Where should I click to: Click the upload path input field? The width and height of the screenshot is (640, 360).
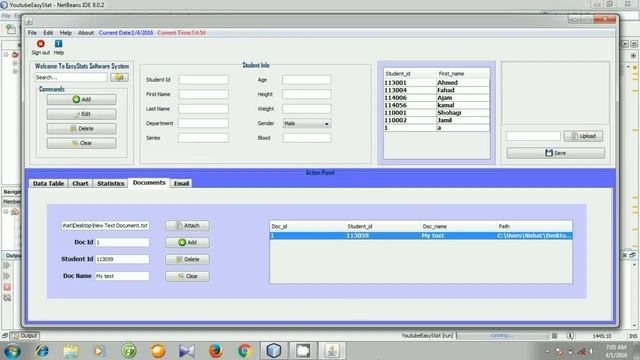533,136
